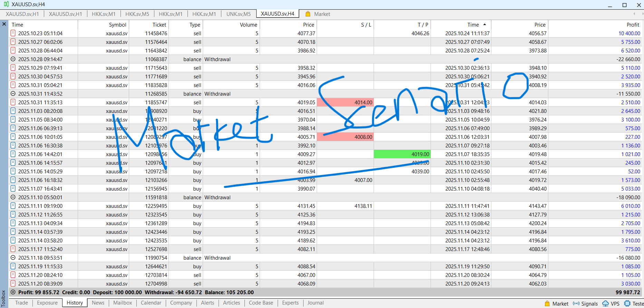Image resolution: width=644 pixels, height=308 pixels.
Task: Click the order icon for ticket 11643842
Action: (13, 50)
